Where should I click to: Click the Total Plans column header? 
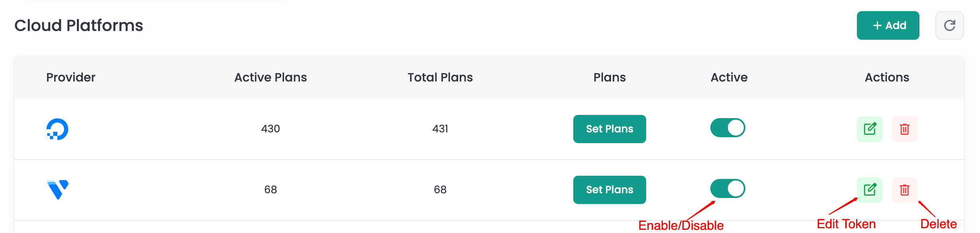coord(440,77)
